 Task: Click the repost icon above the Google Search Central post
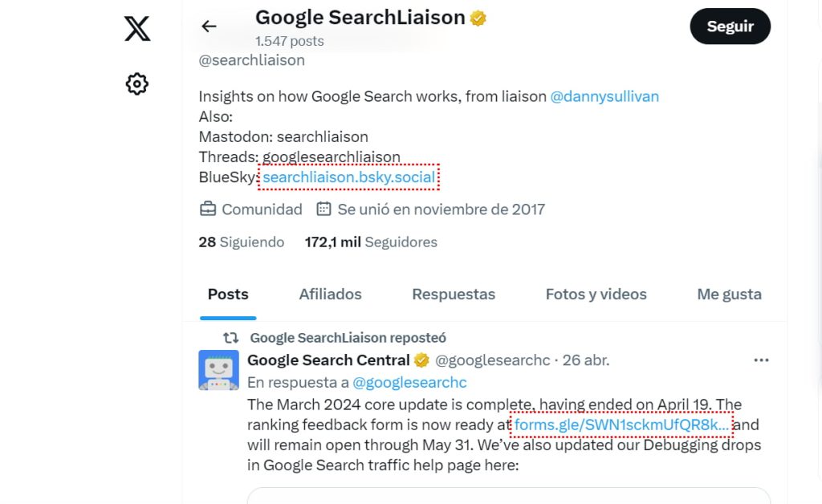point(229,337)
